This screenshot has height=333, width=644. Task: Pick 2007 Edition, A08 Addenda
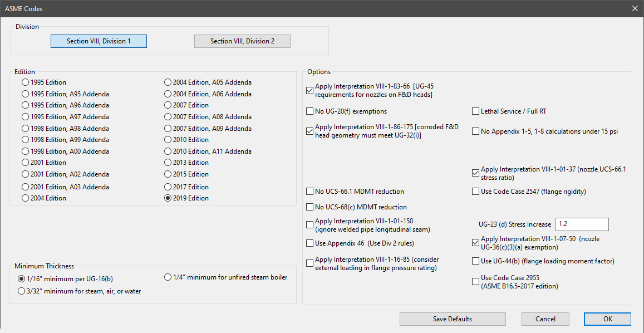pyautogui.click(x=168, y=117)
